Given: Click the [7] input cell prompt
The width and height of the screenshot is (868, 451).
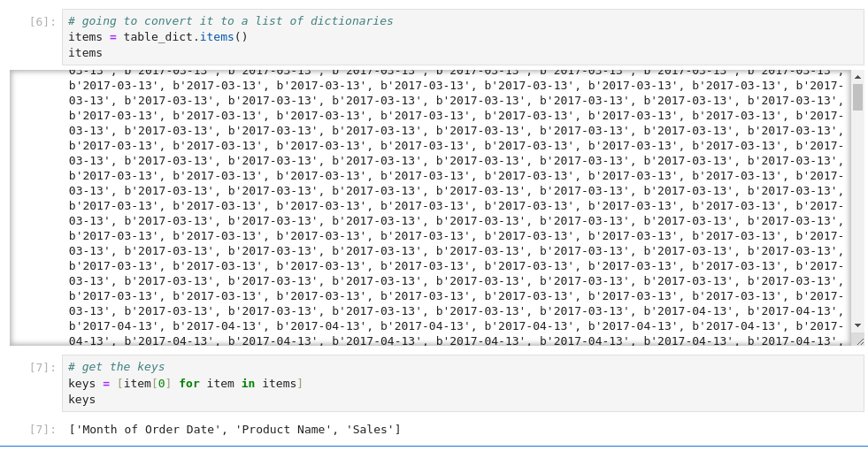Looking at the screenshot, I should (42, 367).
